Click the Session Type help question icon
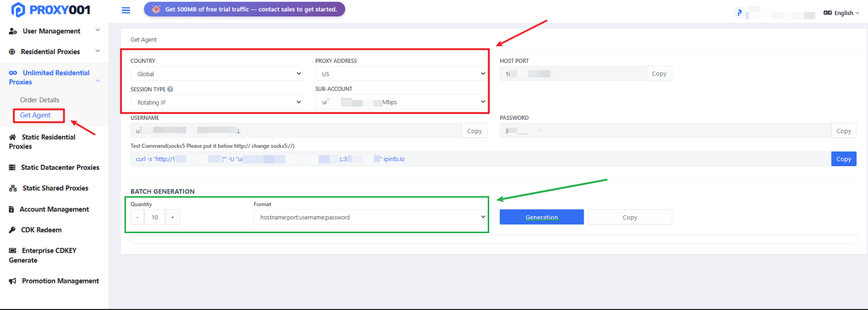This screenshot has height=310, width=868. [x=170, y=89]
